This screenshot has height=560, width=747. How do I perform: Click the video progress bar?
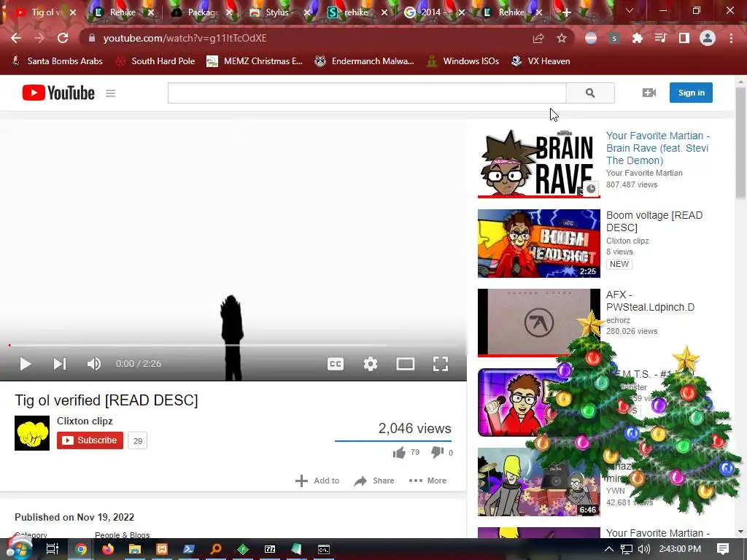click(233, 345)
